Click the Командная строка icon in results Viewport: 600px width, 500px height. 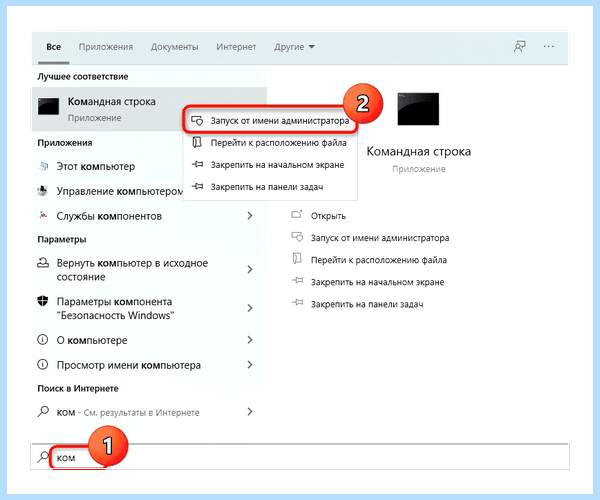coord(48,106)
